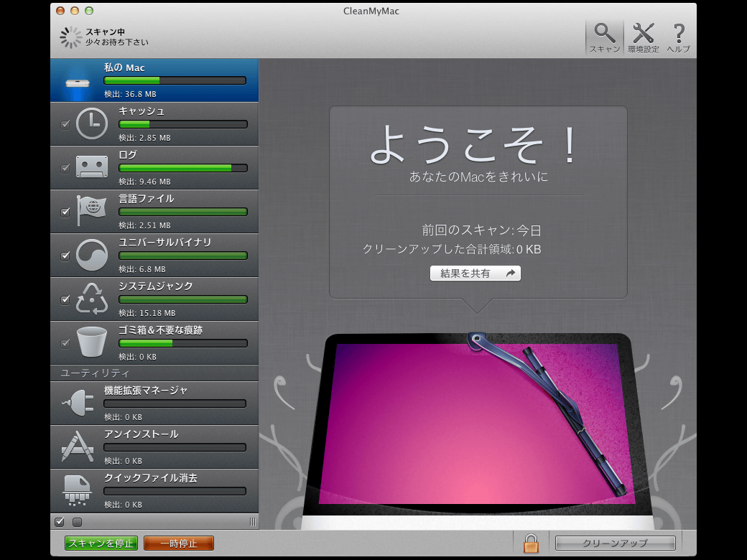The width and height of the screenshot is (747, 560).
Task: Click the green zoom window button
Action: 89,11
